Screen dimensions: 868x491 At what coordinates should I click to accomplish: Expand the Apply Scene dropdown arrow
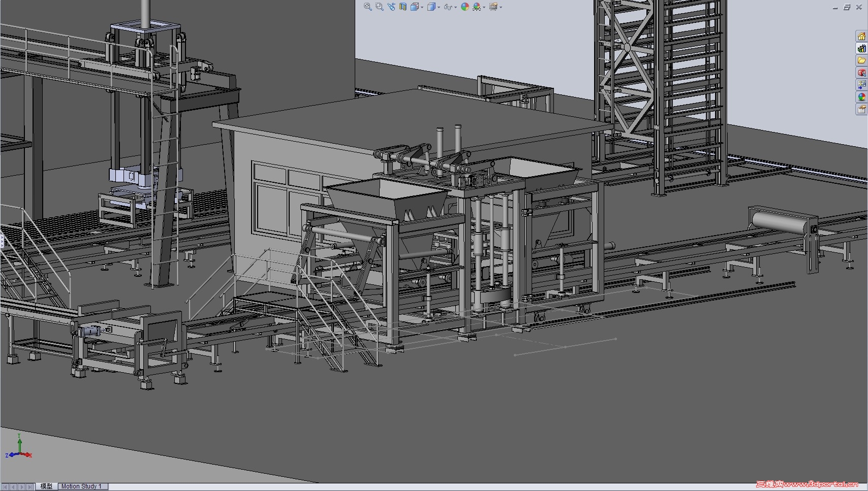pos(484,7)
